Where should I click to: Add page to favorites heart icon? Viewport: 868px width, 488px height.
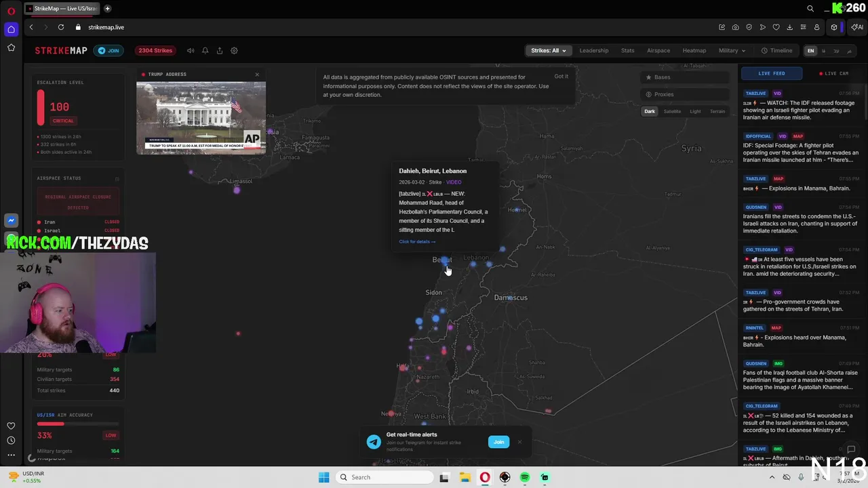(776, 27)
